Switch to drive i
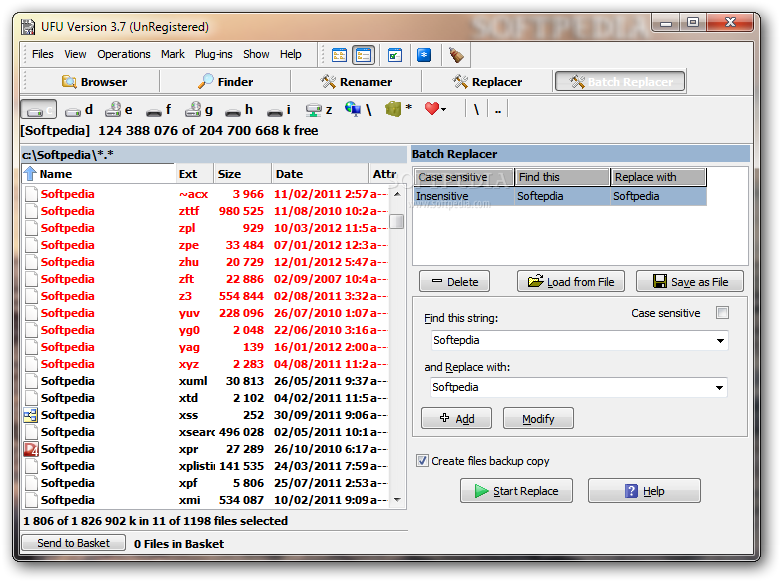Viewport: 781px width, 582px height. point(278,110)
